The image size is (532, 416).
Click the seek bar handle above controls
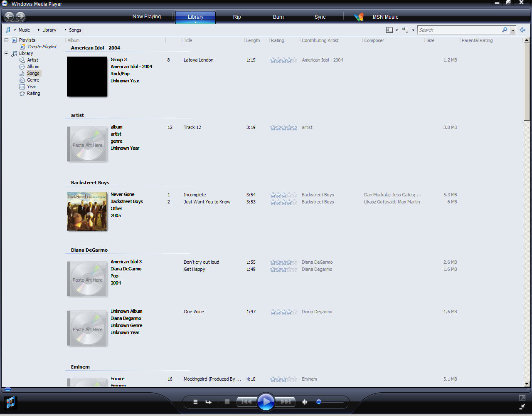click(7, 390)
